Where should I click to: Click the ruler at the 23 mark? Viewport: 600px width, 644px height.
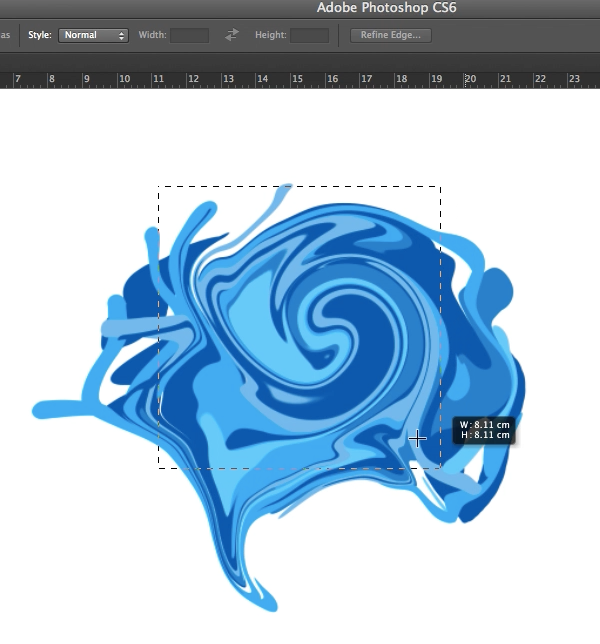[574, 78]
